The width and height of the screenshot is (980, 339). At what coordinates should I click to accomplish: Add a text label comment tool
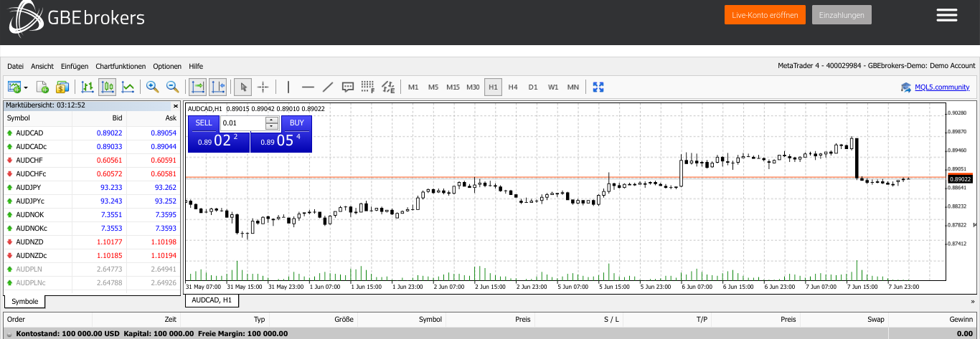348,87
